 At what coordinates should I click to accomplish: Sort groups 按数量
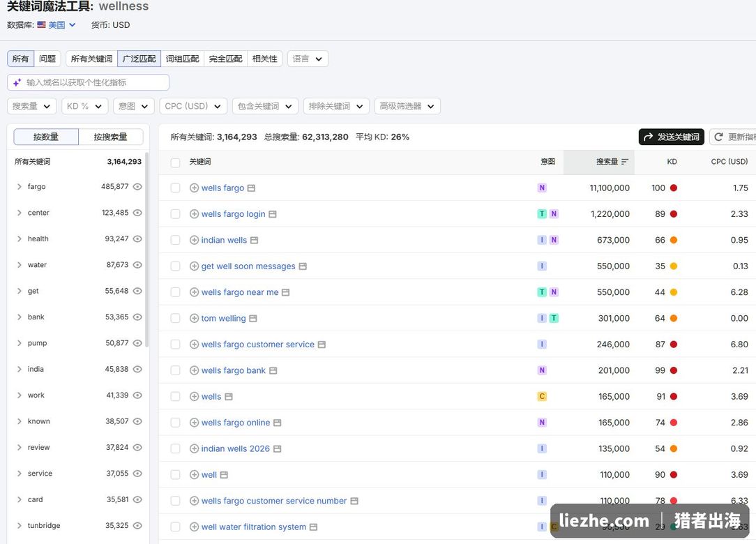coord(46,137)
